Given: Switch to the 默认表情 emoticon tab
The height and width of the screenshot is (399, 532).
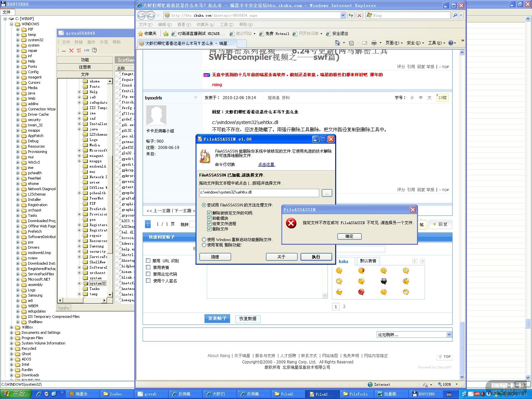Looking at the screenshot, I should (368, 261).
